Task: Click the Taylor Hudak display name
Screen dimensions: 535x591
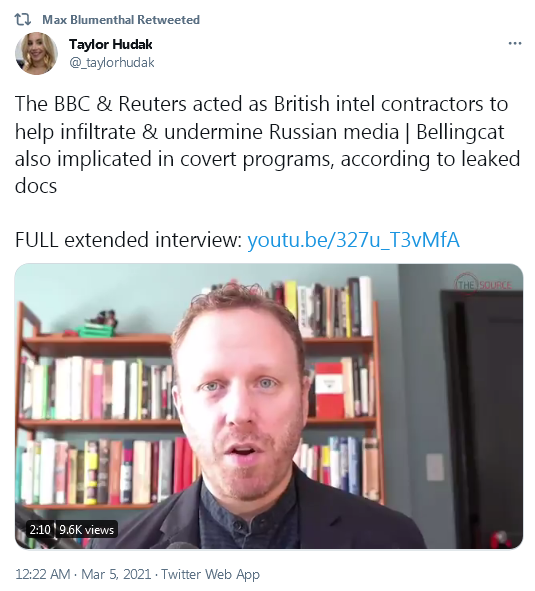Action: click(x=110, y=44)
